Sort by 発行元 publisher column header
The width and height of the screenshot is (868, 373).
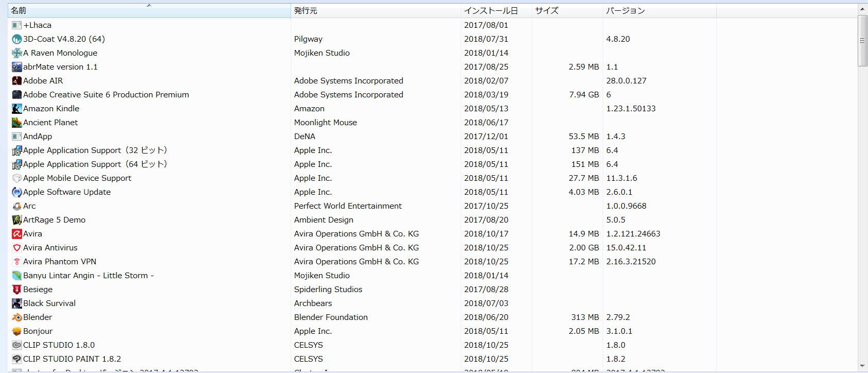pos(305,11)
